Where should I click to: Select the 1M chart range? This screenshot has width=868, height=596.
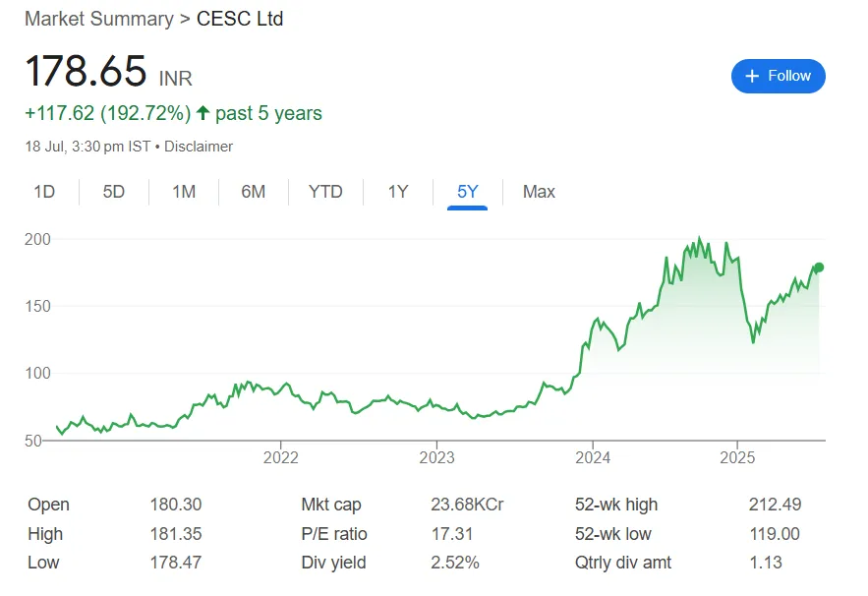click(184, 192)
